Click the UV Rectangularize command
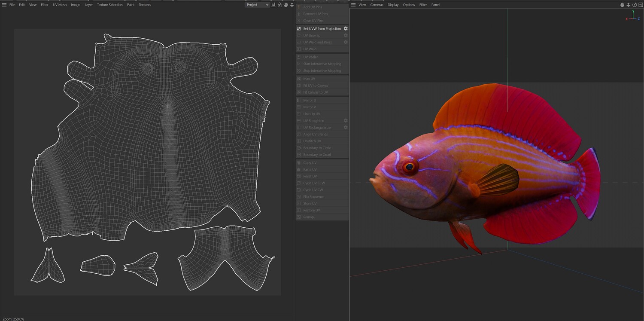 point(317,128)
